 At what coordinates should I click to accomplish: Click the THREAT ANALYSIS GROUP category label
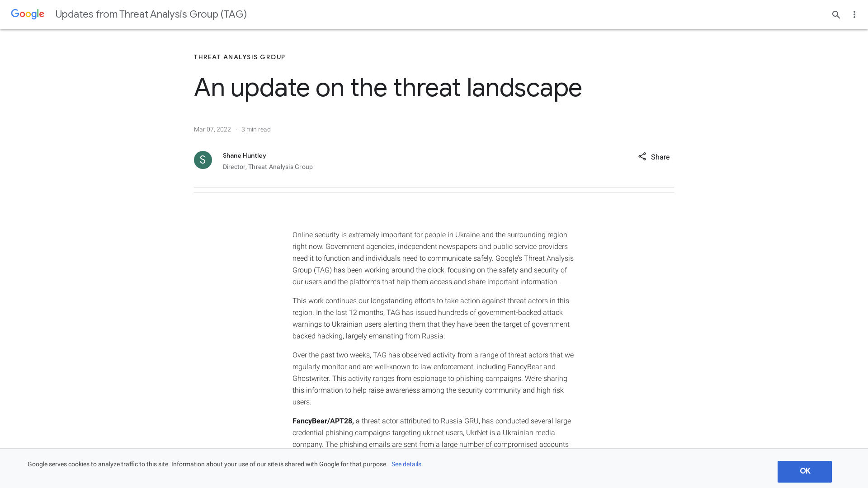click(x=240, y=57)
